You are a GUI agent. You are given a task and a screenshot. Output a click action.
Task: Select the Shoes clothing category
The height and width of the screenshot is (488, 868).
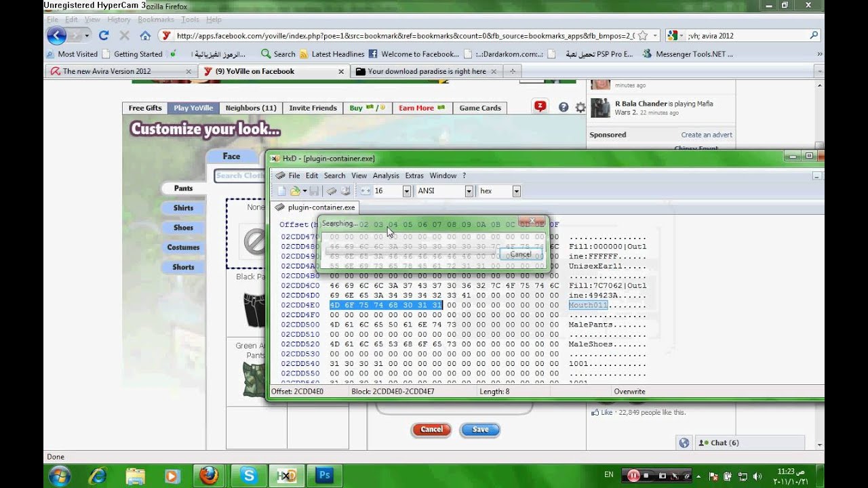(183, 228)
